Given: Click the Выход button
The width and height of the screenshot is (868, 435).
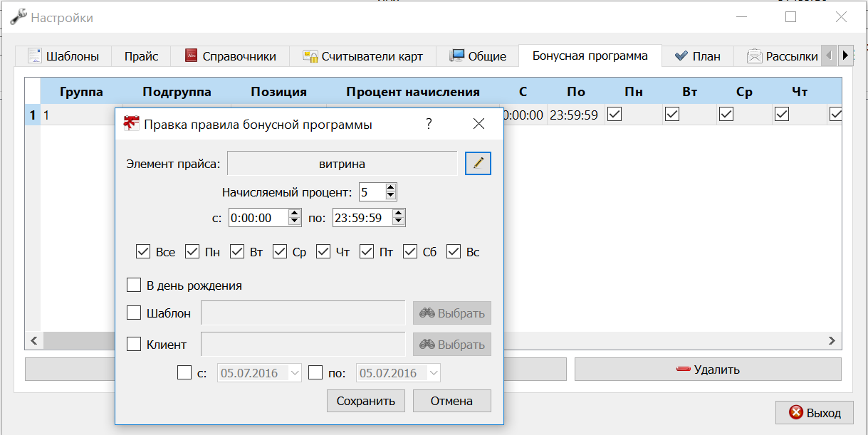Looking at the screenshot, I should click(814, 413).
